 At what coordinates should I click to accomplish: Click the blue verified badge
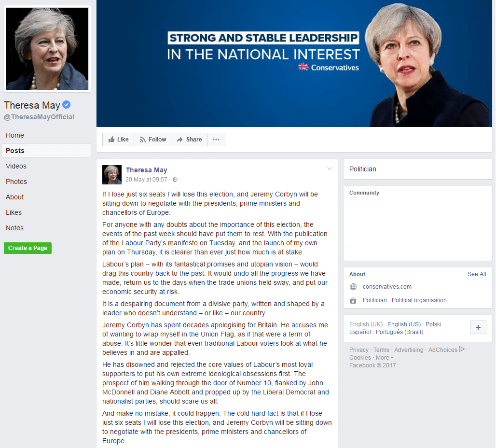tap(66, 104)
